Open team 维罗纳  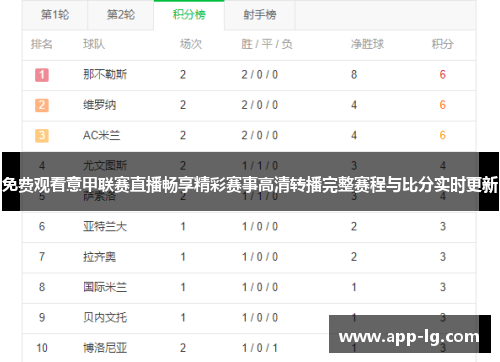click(99, 105)
